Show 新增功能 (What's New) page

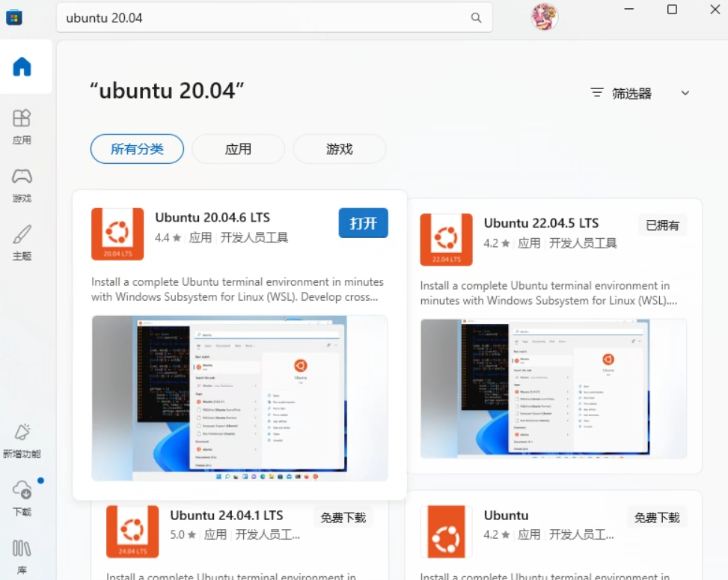(x=22, y=440)
